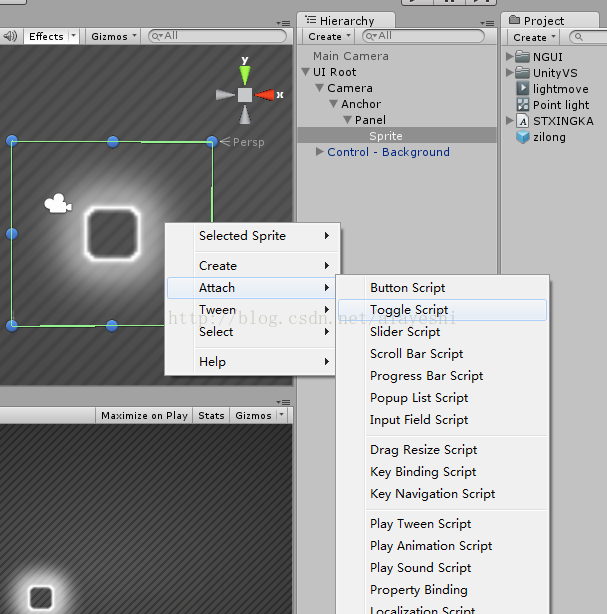Focus the Scene view search field

coord(217,36)
